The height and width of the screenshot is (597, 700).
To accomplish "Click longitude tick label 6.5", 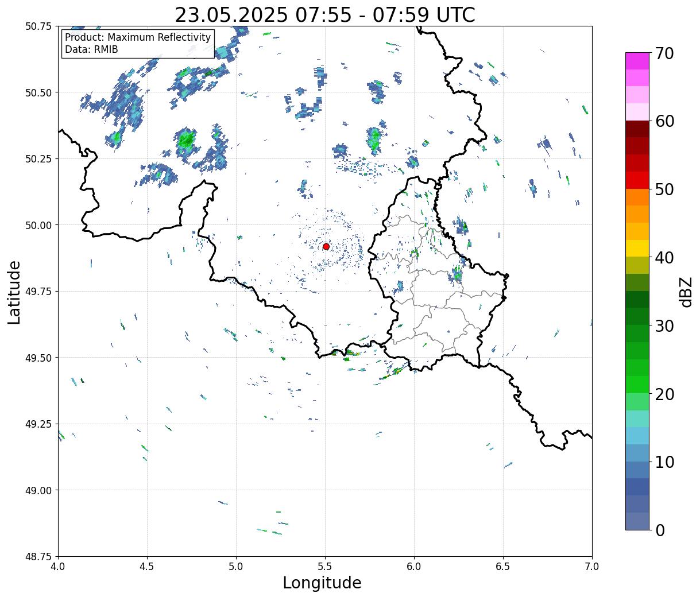I will tap(503, 567).
